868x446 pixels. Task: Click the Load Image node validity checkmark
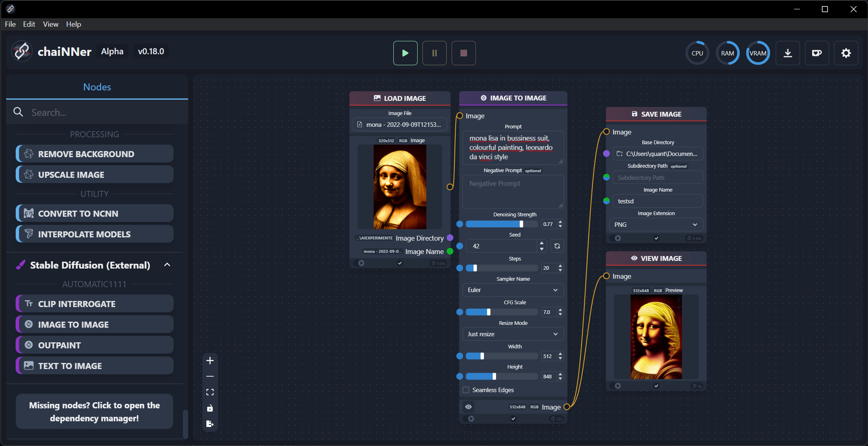point(400,263)
